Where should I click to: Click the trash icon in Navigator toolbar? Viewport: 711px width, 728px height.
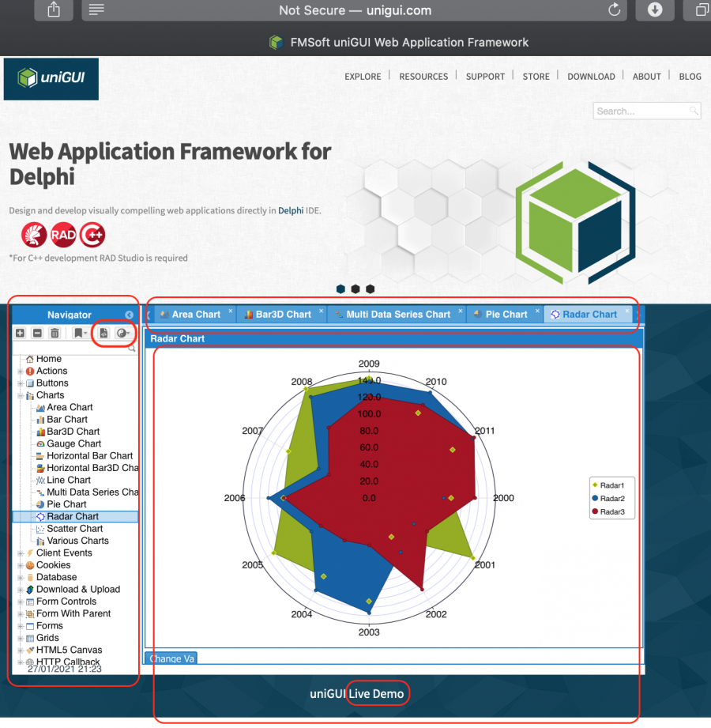pyautogui.click(x=55, y=334)
